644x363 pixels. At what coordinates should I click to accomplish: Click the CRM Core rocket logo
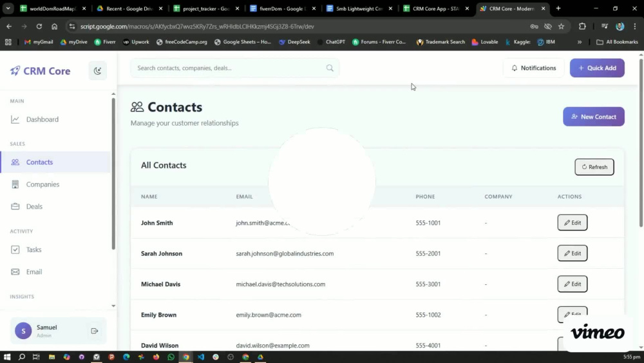[x=15, y=71]
